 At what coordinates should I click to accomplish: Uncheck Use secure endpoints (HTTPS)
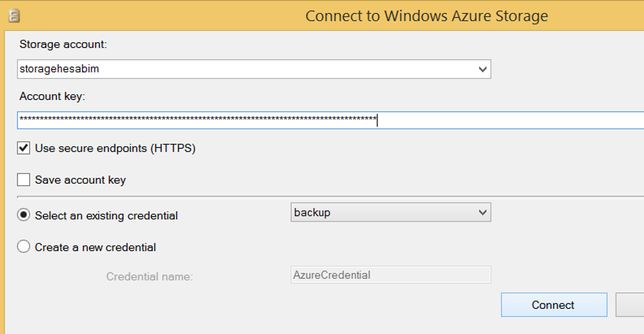[23, 148]
